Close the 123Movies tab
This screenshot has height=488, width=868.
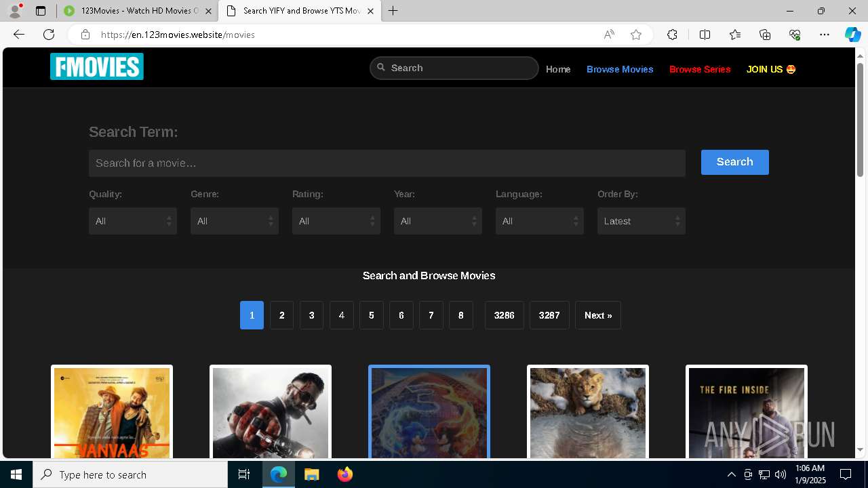(208, 11)
